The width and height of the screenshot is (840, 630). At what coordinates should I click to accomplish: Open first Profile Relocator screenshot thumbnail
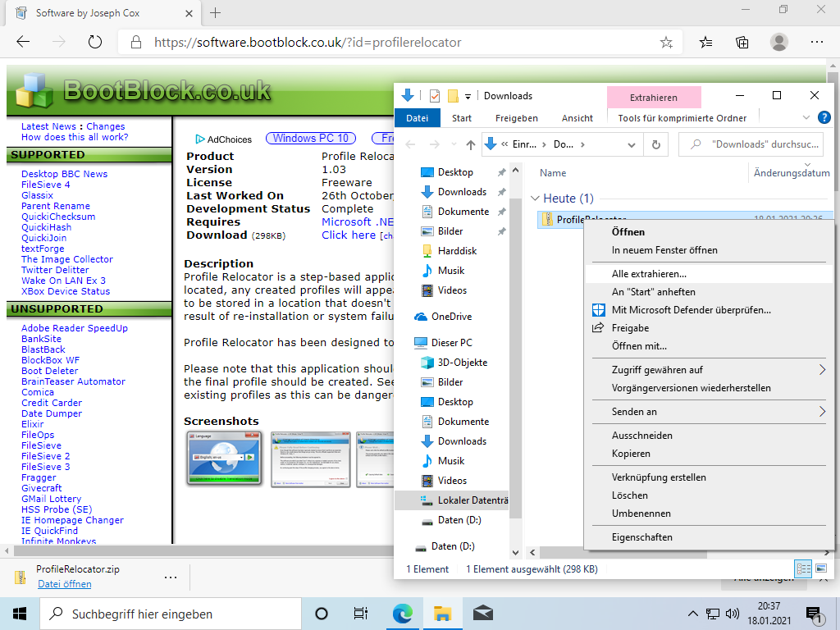tap(224, 458)
